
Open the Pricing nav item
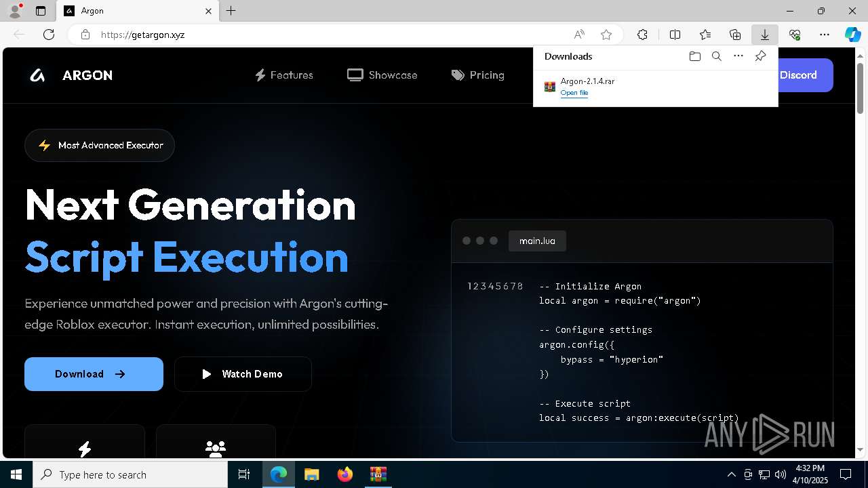478,75
